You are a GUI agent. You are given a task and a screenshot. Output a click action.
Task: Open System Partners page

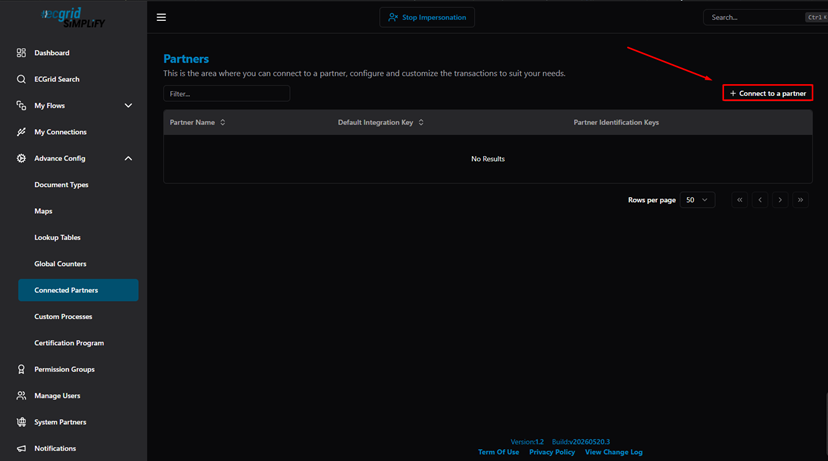pos(60,422)
